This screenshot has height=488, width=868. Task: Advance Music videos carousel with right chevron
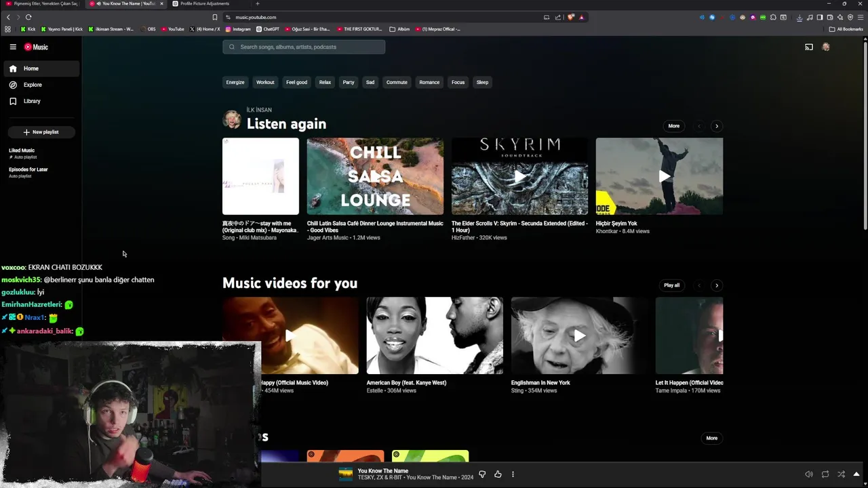point(717,285)
